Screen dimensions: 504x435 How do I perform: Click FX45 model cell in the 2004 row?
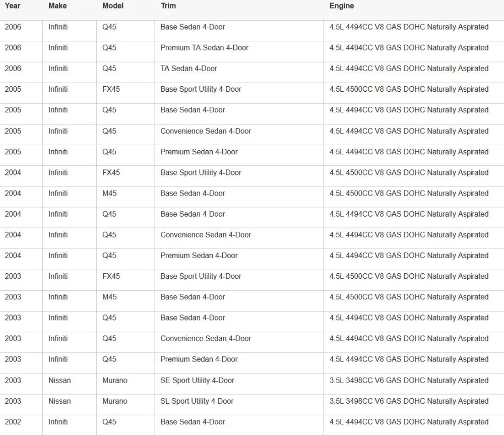coord(111,172)
